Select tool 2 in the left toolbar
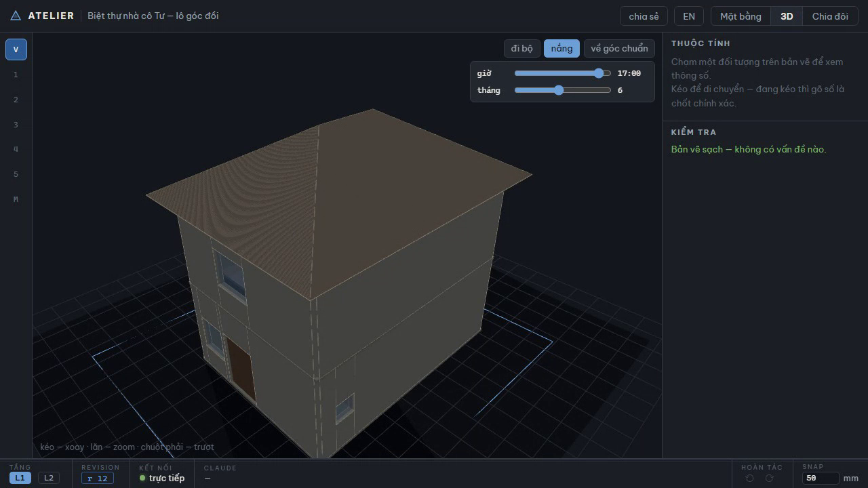The width and height of the screenshot is (868, 488). (16, 100)
